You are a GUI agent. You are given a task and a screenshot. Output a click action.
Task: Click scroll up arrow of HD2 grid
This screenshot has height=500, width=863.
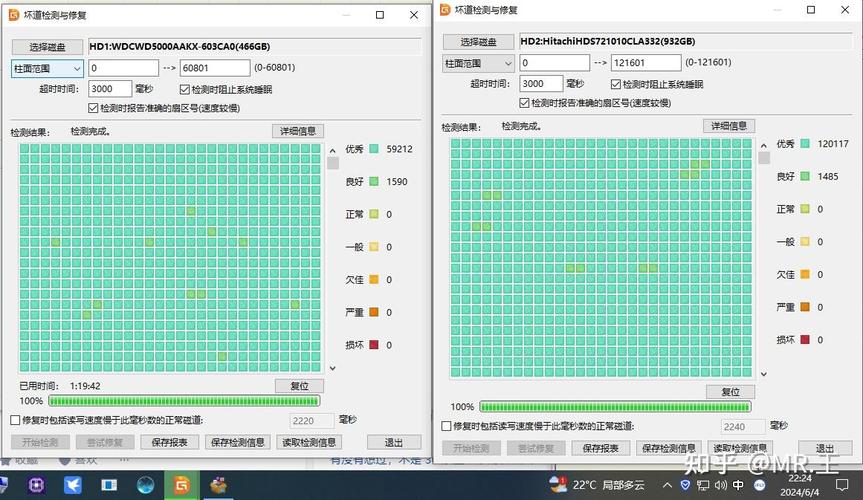[763, 145]
